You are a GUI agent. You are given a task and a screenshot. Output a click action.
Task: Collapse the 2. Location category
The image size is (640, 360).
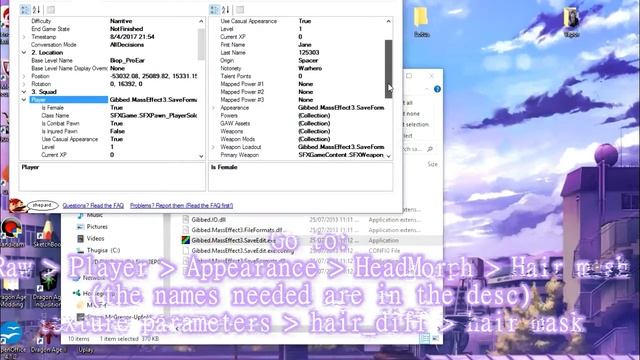24,53
